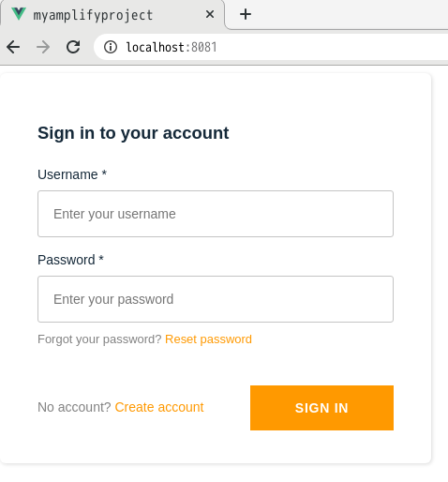Reload the localhost page
This screenshot has width=448, height=482.
point(73,47)
